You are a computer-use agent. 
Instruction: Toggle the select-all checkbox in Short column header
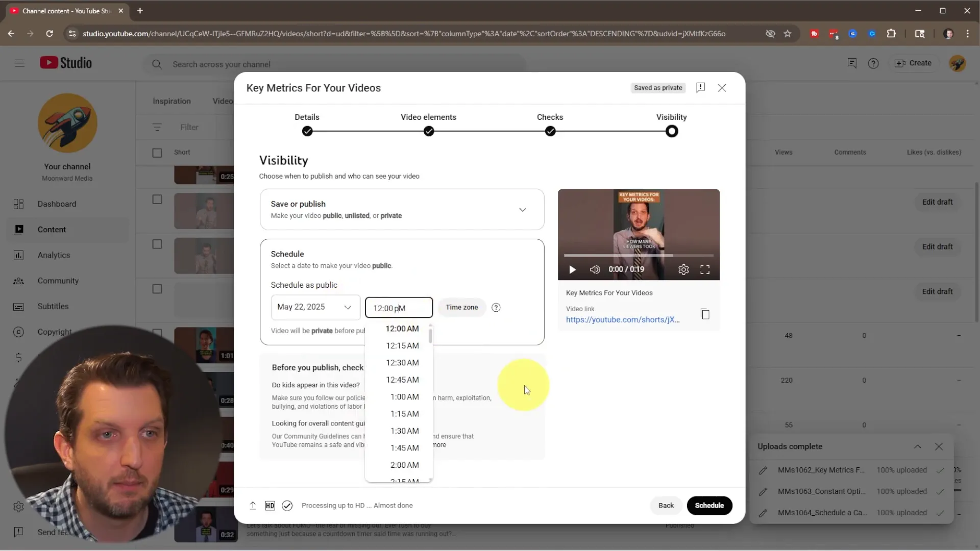tap(157, 153)
